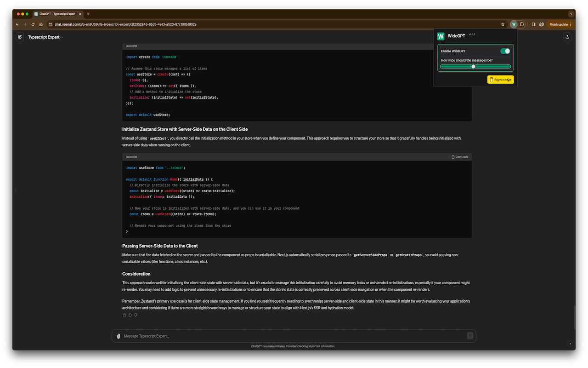Click the regenerate response icon
The width and height of the screenshot is (588, 368).
[x=130, y=315]
